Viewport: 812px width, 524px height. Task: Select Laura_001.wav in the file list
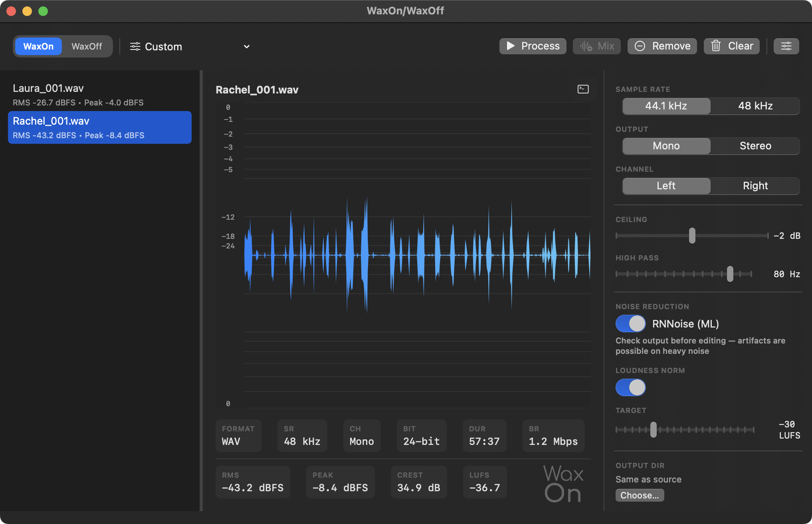[x=80, y=94]
